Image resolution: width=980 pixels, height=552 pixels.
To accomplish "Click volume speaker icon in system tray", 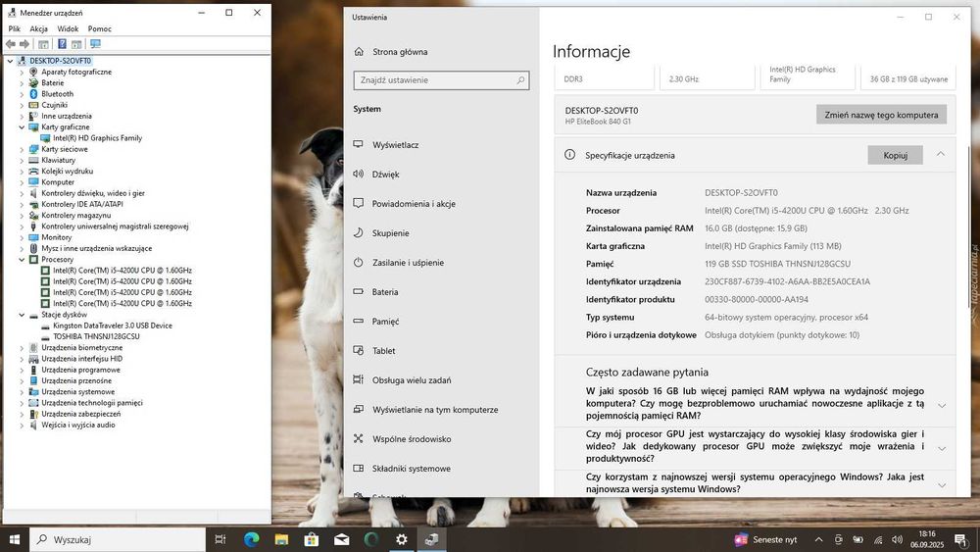I will 897,539.
